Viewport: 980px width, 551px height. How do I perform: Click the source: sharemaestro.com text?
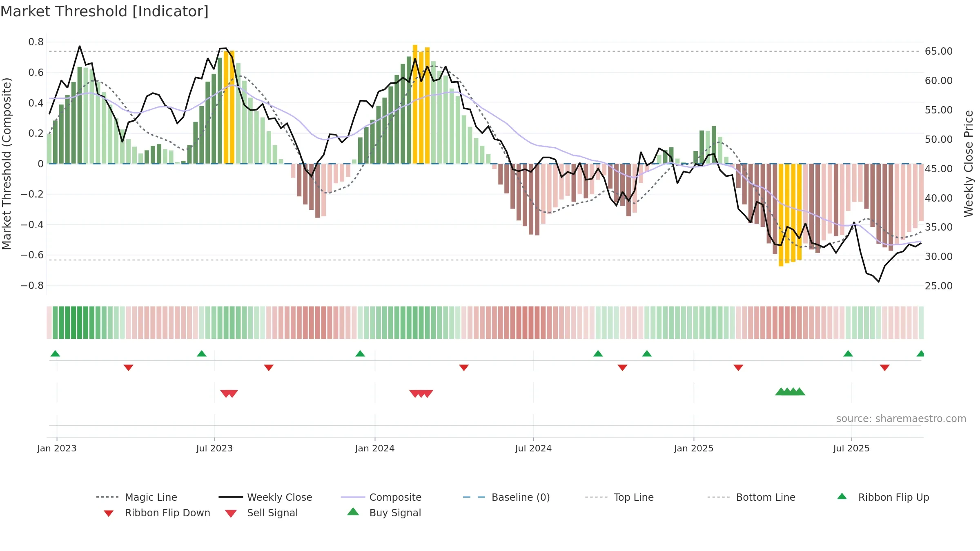(901, 419)
